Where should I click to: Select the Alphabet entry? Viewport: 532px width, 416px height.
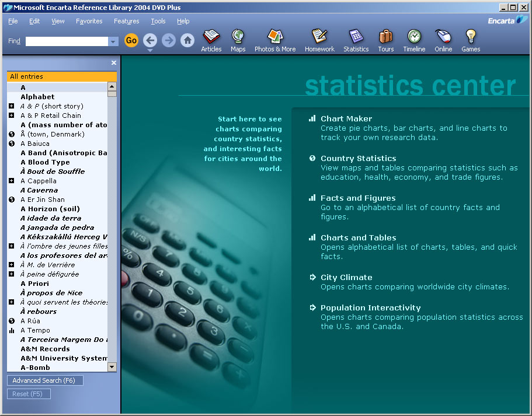[37, 97]
